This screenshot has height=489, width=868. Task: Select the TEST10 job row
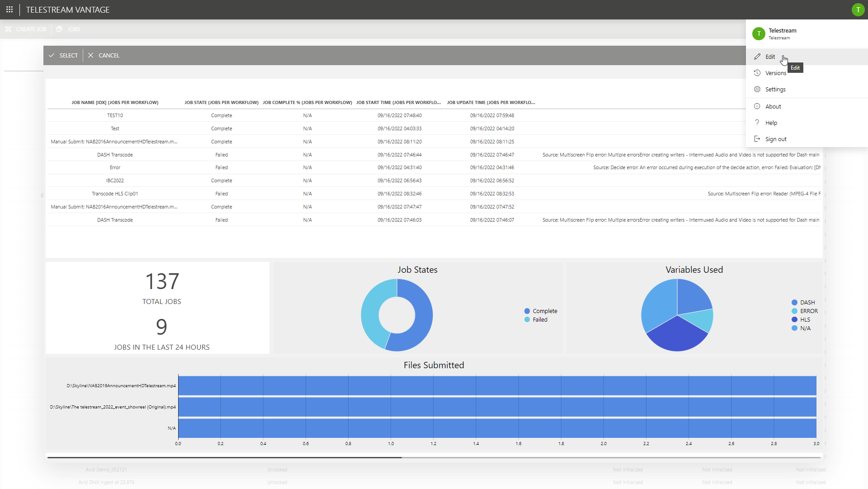(434, 115)
